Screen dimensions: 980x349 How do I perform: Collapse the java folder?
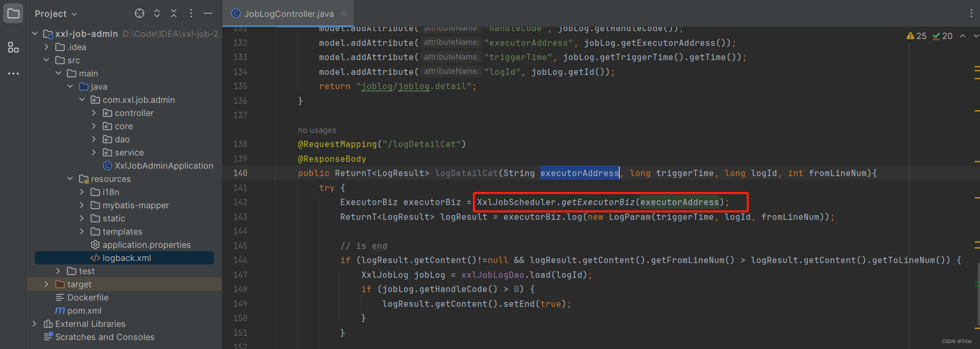click(x=70, y=86)
